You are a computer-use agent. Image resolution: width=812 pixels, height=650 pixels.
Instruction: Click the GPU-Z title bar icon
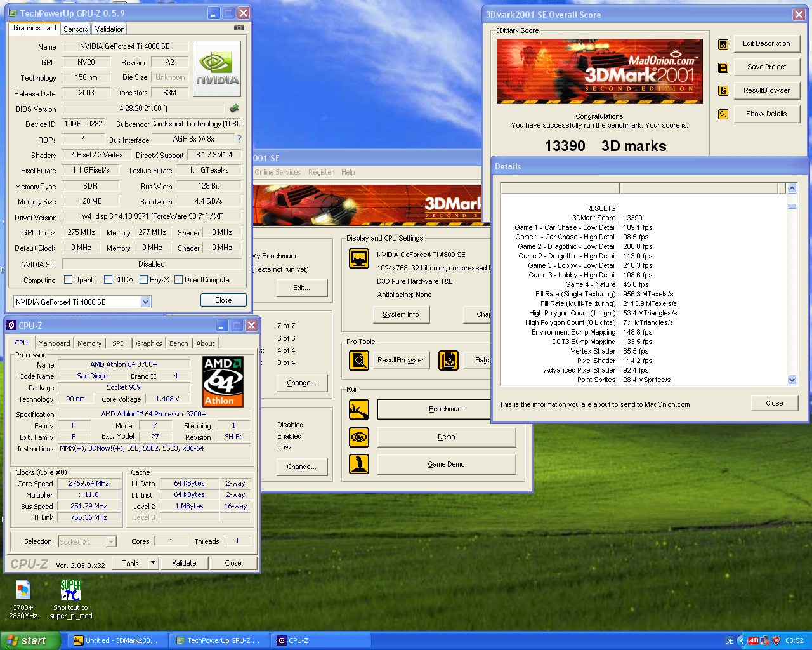coord(13,13)
